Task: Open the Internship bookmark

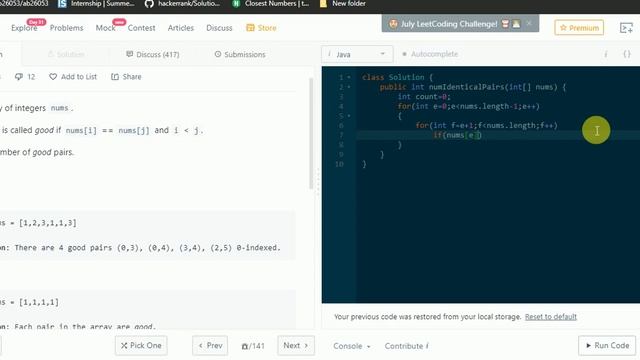Action: tap(96, 4)
